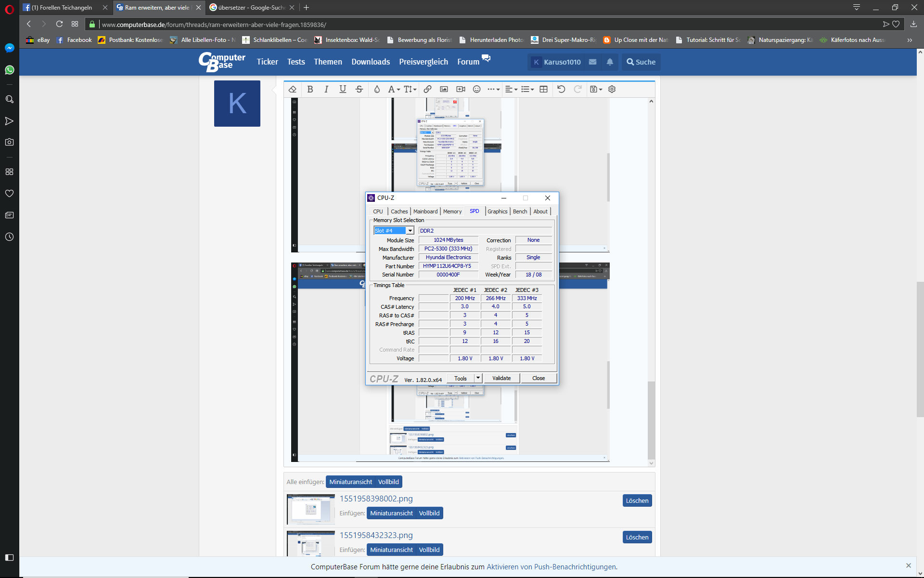Toggle italic text formatting
The width and height of the screenshot is (924, 578).
coord(326,89)
